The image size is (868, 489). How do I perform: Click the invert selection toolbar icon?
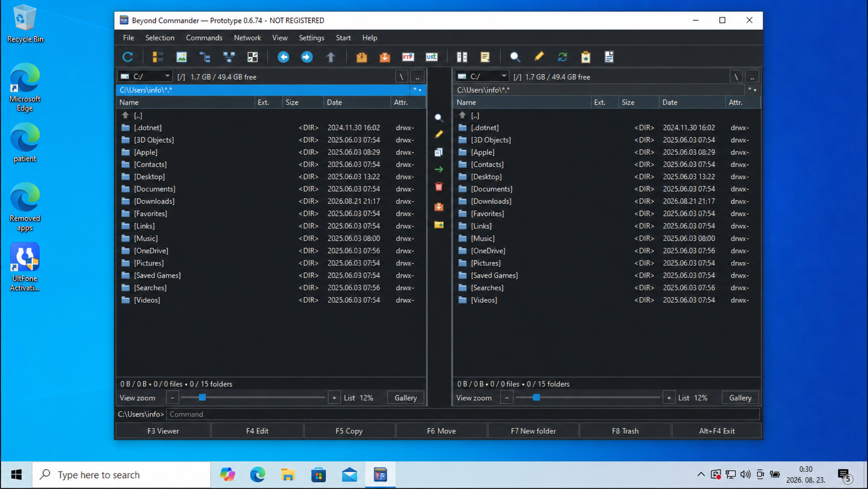click(x=252, y=57)
